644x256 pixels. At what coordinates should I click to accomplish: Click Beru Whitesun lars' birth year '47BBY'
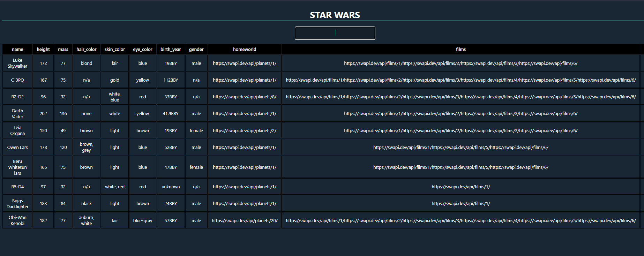pyautogui.click(x=171, y=167)
